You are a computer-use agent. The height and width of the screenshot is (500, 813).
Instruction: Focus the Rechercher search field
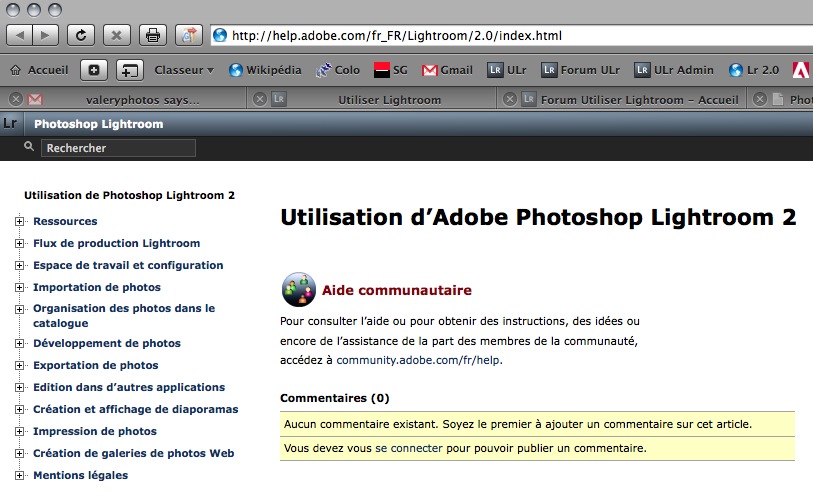118,148
